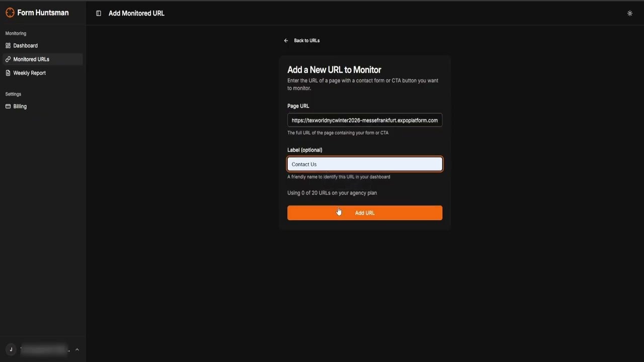
Task: Click the 'Monitoring' sidebar section label
Action: point(16,34)
